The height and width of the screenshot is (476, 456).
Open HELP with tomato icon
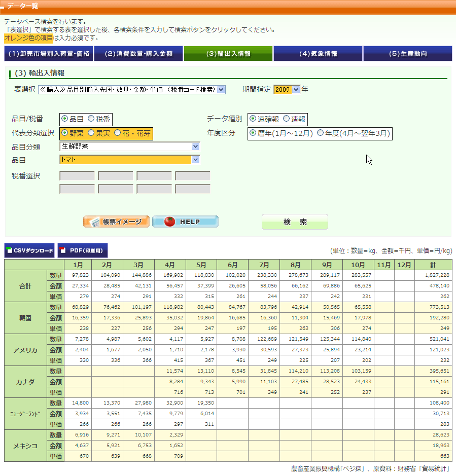185,222
